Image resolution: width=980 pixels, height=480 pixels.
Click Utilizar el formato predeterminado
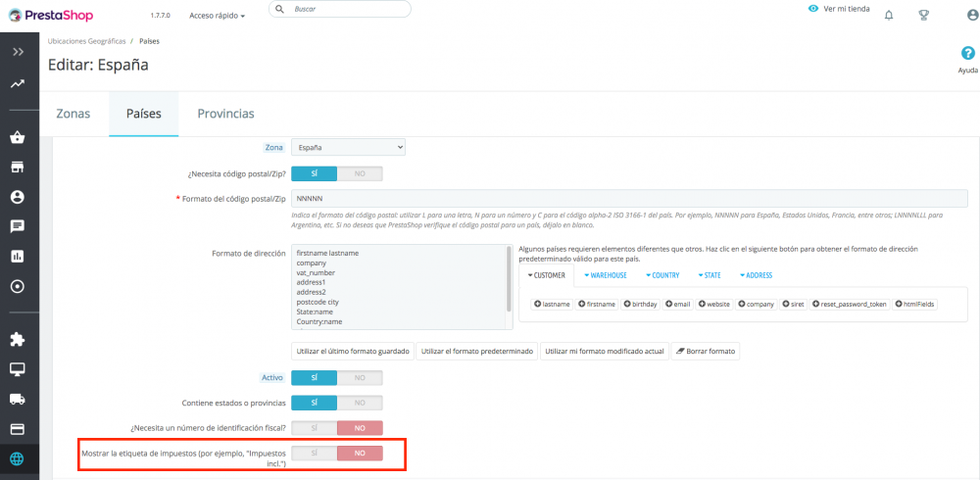477,352
